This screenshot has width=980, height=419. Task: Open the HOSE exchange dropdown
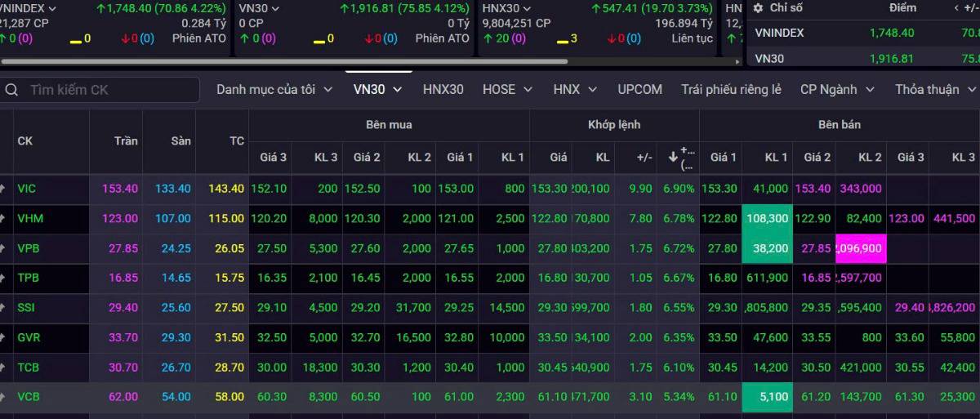tap(507, 90)
